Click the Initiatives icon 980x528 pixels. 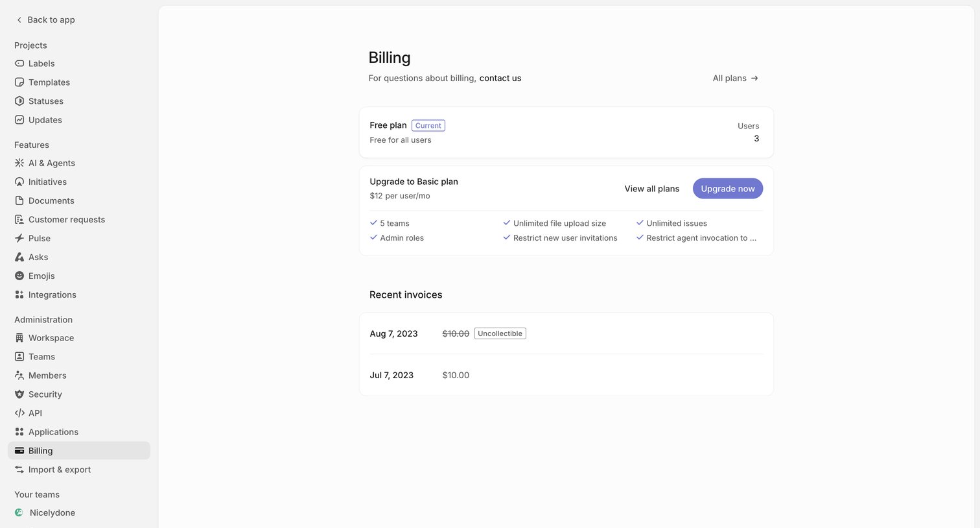[19, 182]
